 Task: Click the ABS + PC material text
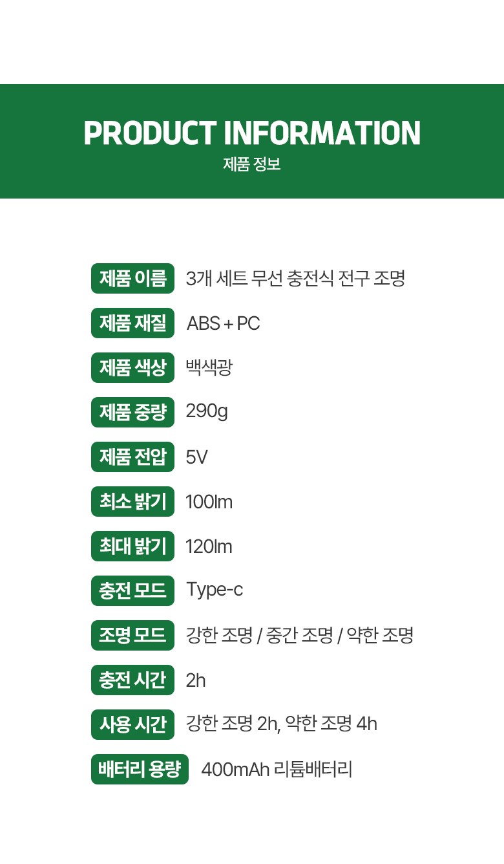click(x=223, y=323)
